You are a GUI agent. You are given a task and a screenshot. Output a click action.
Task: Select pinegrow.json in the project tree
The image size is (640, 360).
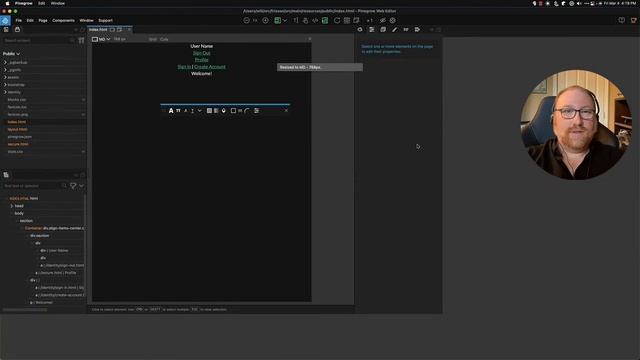tap(20, 137)
